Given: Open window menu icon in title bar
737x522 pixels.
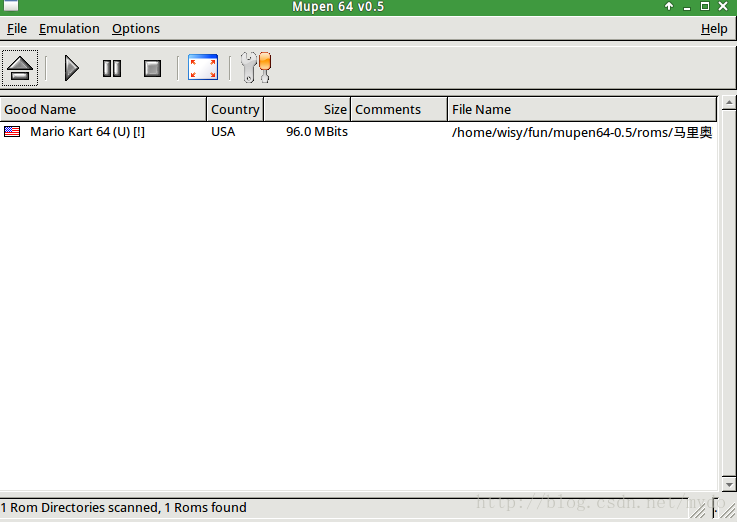Looking at the screenshot, I should (11, 6).
